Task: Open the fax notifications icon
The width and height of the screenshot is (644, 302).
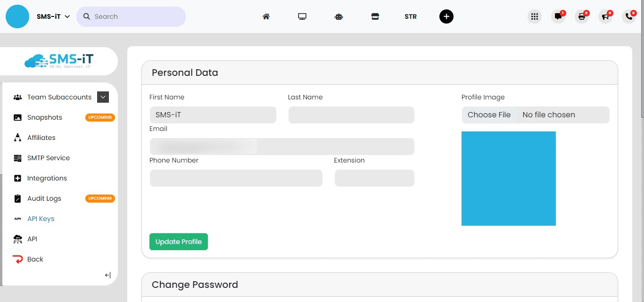Action: (581, 16)
